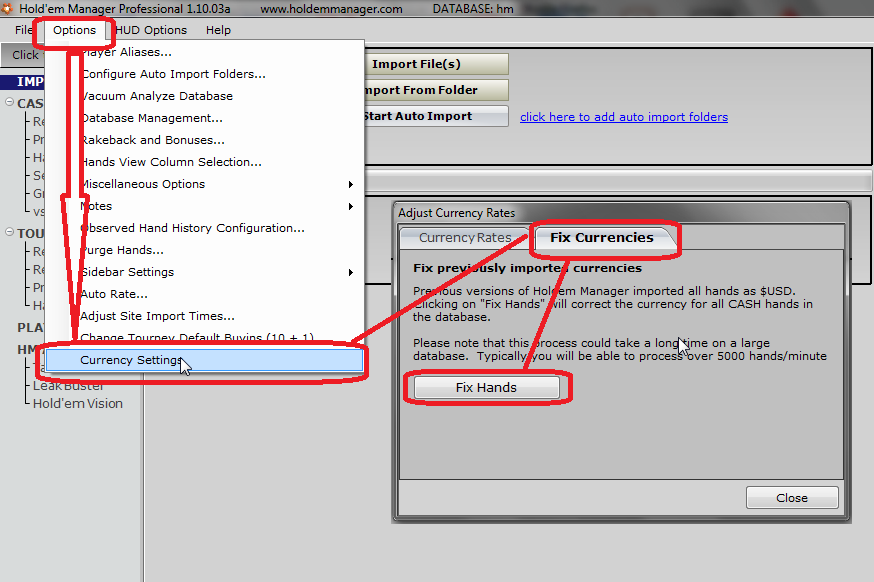The image size is (874, 582).
Task: Click the www.holdemmanager.com title bar text
Action: click(x=331, y=9)
